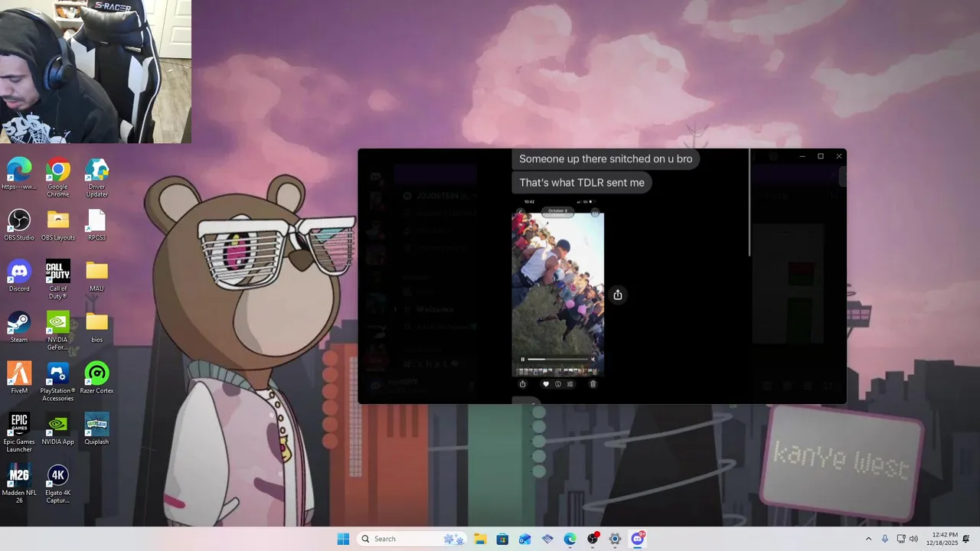Click the webcam overlay thumbnail
Screen dimensions: 980x551
(96, 71)
